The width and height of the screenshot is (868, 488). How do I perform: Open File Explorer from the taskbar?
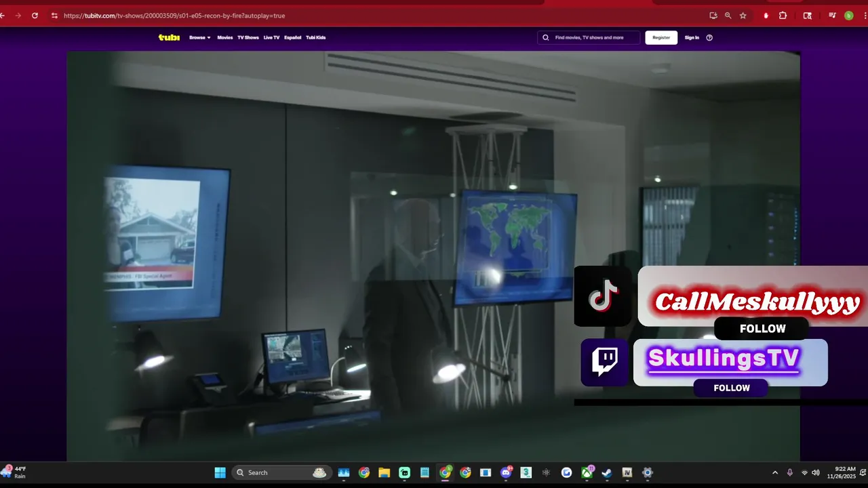(384, 472)
